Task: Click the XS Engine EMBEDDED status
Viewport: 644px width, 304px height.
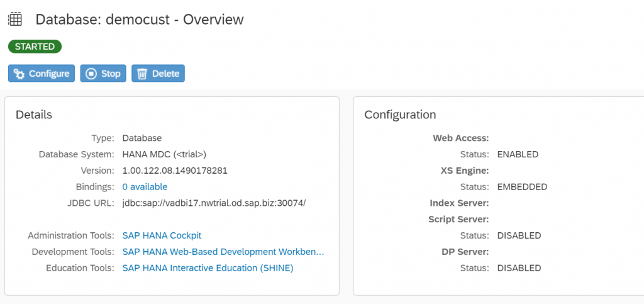Action: [522, 187]
